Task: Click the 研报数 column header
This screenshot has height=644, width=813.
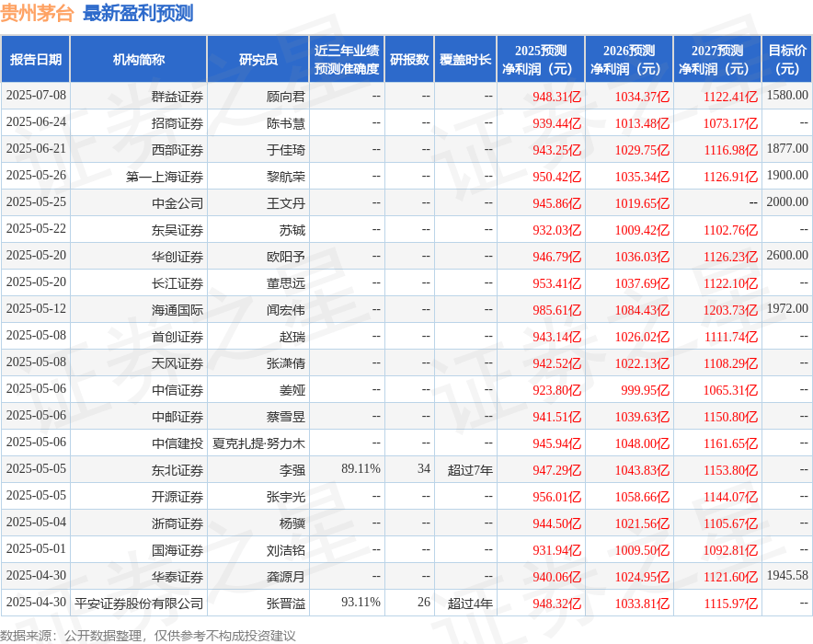Action: (x=408, y=58)
